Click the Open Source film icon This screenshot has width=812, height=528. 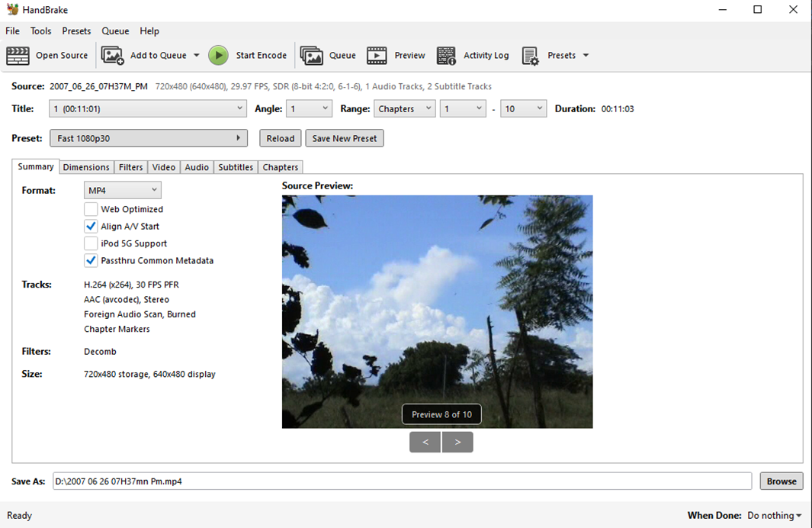[x=18, y=56]
